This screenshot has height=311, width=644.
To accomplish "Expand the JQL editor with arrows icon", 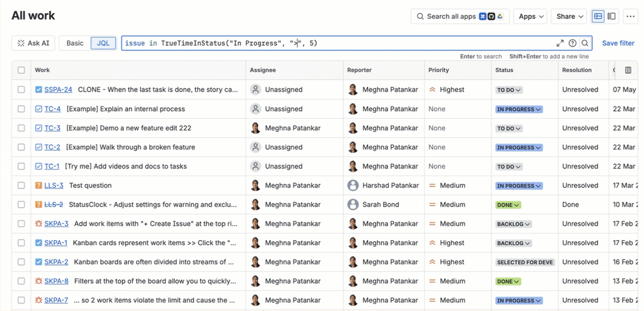I will (560, 43).
